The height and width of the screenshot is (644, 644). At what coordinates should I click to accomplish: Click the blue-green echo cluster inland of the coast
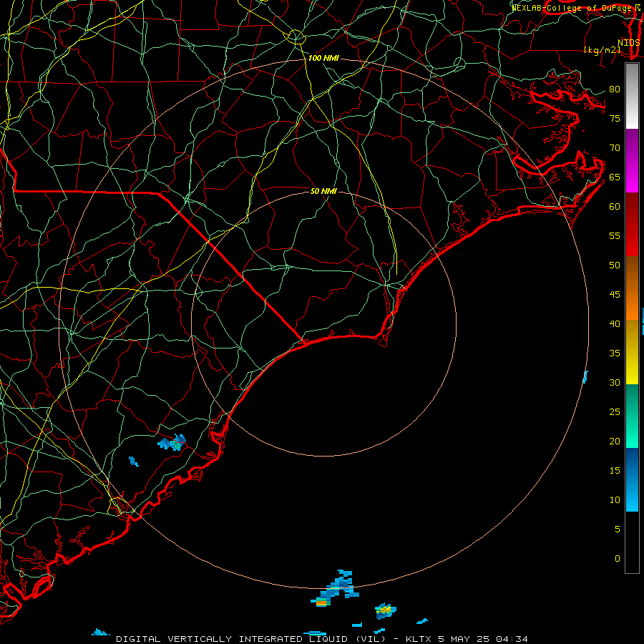172,443
